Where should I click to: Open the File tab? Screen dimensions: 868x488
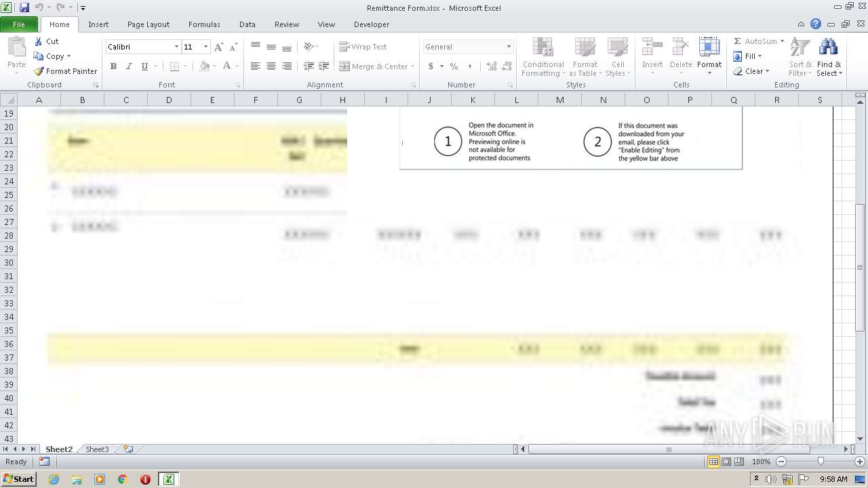tap(19, 24)
